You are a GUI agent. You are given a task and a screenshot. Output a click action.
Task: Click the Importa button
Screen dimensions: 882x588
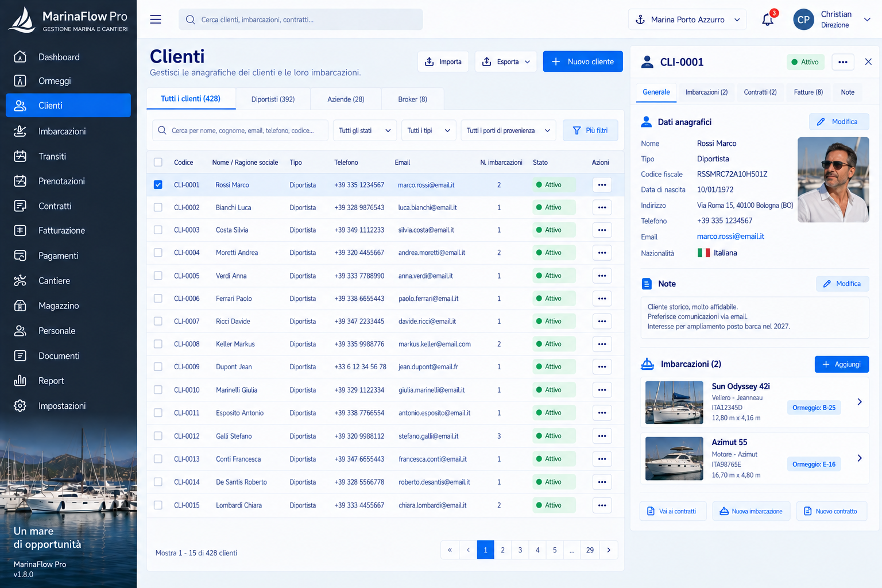pyautogui.click(x=443, y=61)
